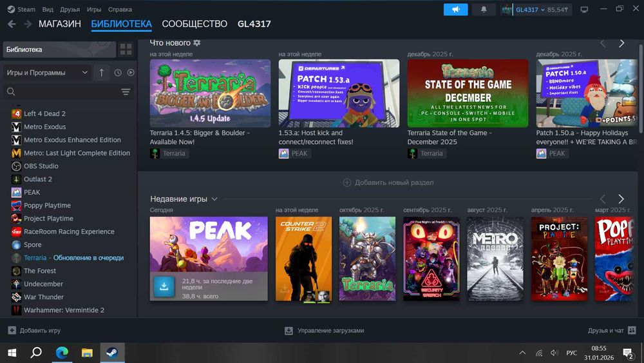
Task: Toggle sort order up-arrow button
Action: (102, 73)
